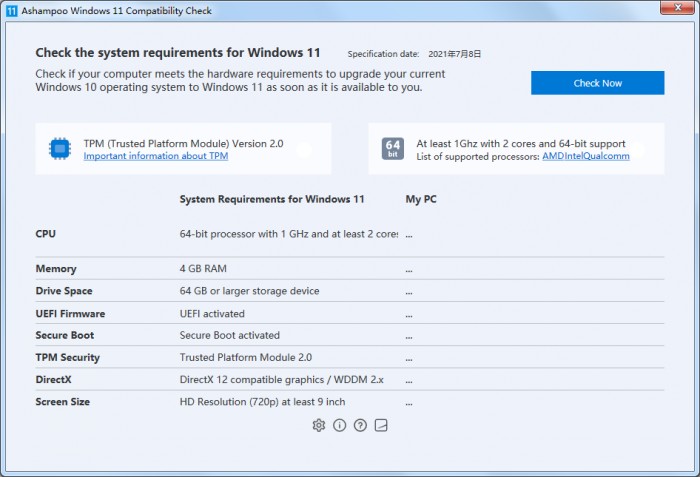Screen dimensions: 700x477
Task: Click the sticky note icon at bottom
Action: (x=381, y=425)
